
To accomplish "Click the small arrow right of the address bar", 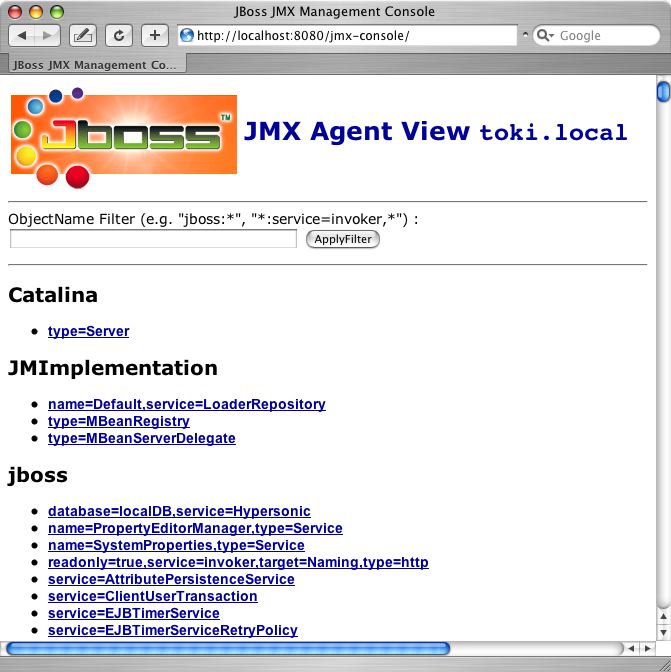I will coord(525,34).
